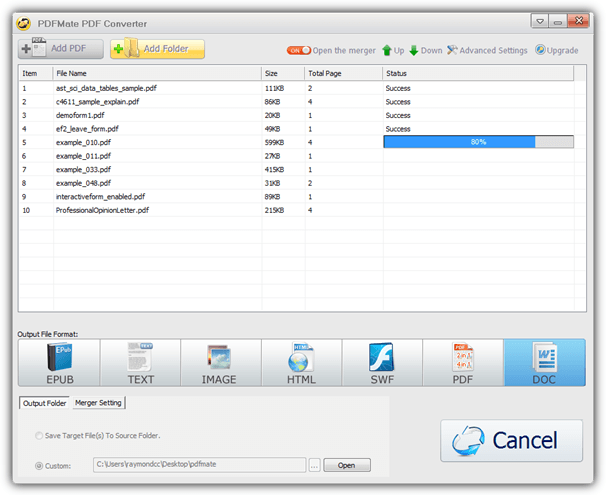Select example_033.pdf row
This screenshot has height=495, width=606.
coord(296,170)
